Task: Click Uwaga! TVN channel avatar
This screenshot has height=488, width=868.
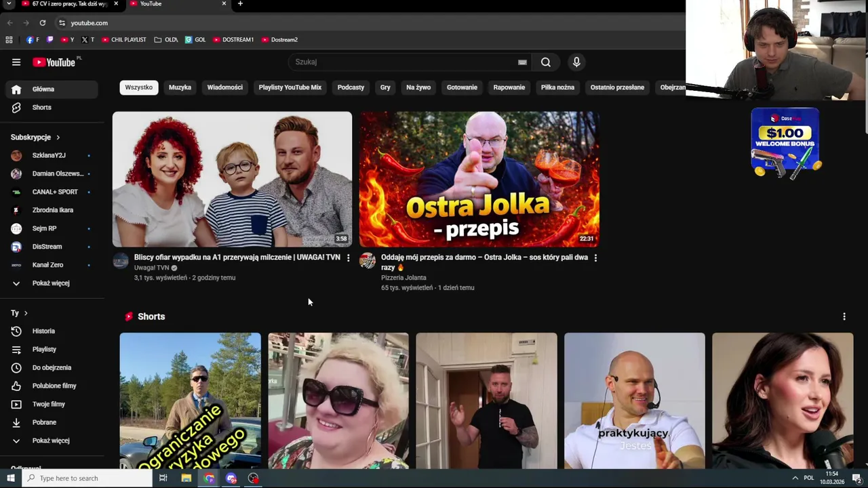Action: pos(121,262)
